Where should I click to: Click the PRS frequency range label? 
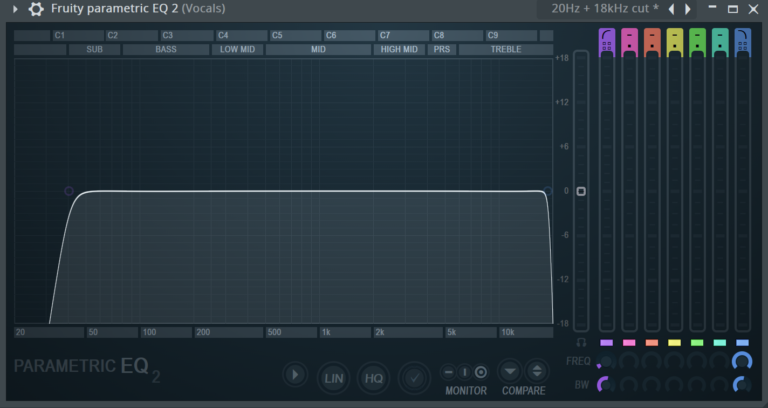coord(442,49)
